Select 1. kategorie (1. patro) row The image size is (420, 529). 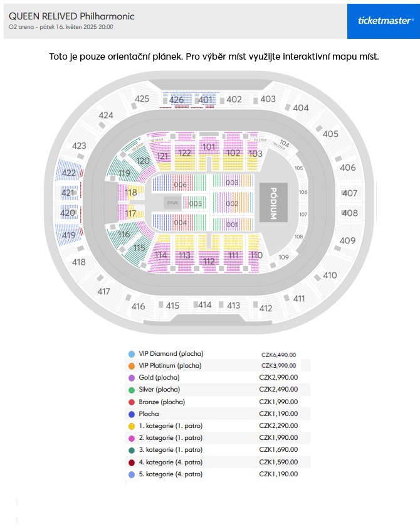(218, 425)
